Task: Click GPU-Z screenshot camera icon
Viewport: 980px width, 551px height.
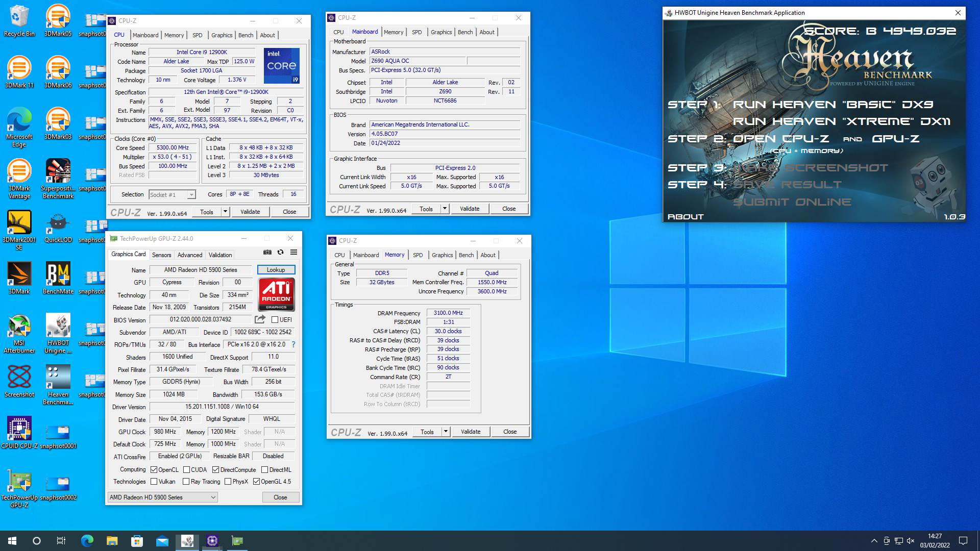Action: (267, 252)
